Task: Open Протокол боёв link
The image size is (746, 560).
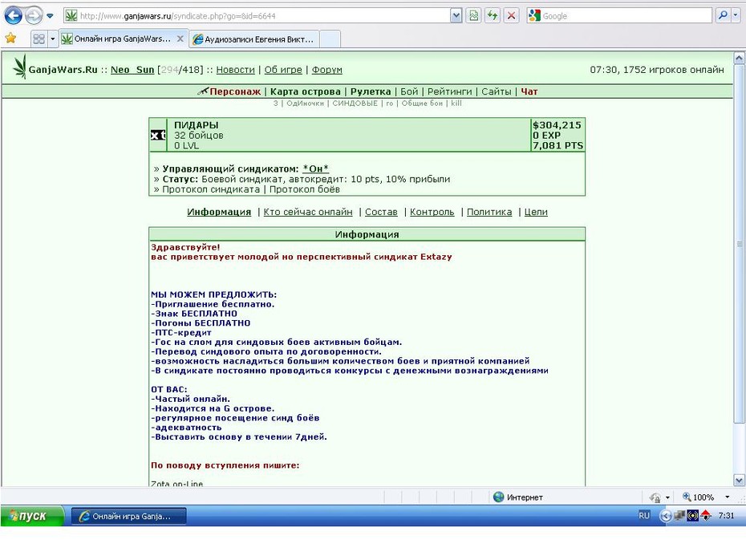Action: point(305,189)
